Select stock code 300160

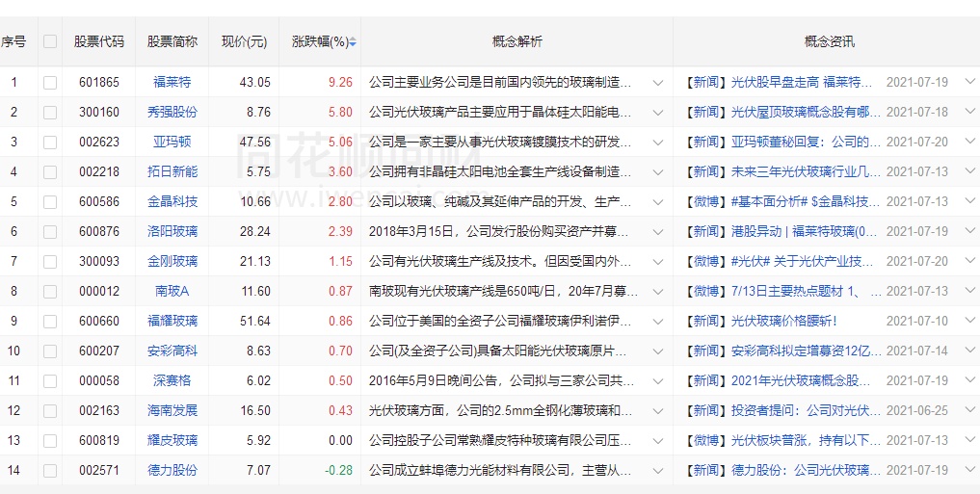98,112
